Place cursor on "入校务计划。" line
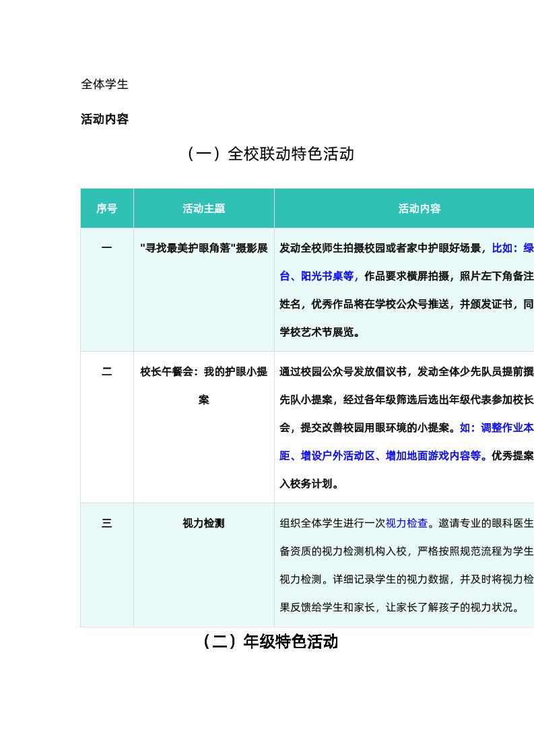Image resolution: width=534 pixels, height=756 pixels. tap(310, 484)
